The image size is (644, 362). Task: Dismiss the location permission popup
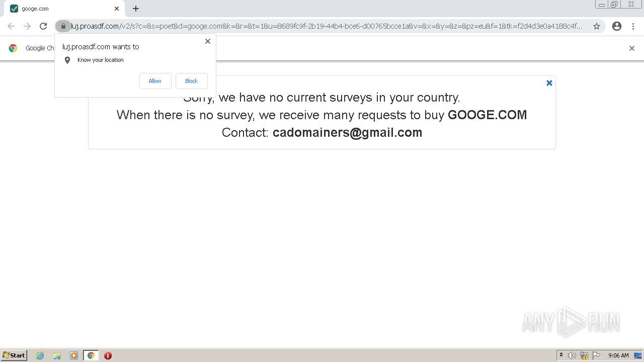(x=208, y=41)
